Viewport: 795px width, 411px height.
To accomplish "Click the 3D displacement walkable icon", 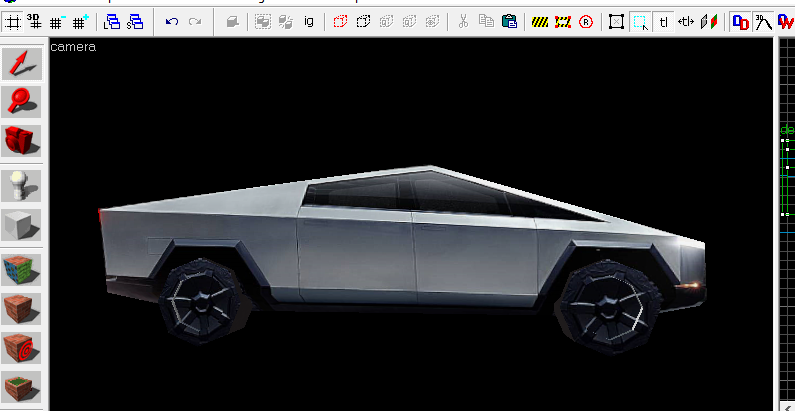I will pyautogui.click(x=763, y=22).
